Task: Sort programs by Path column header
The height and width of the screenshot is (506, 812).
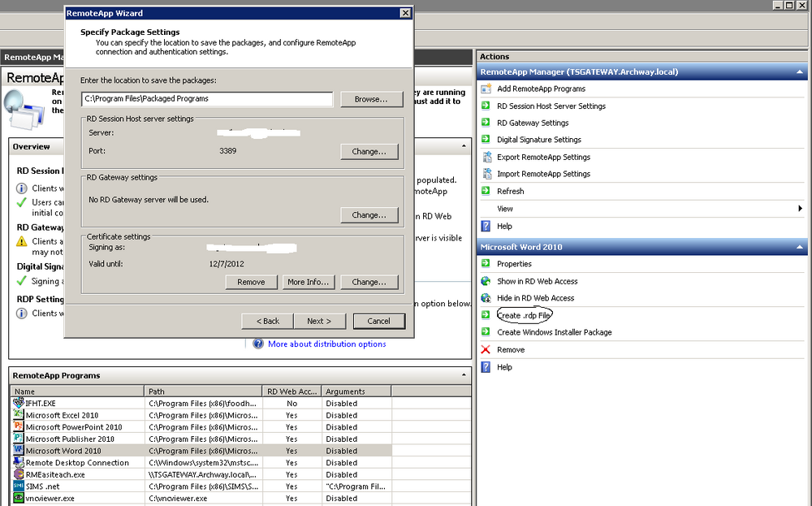Action: 203,391
